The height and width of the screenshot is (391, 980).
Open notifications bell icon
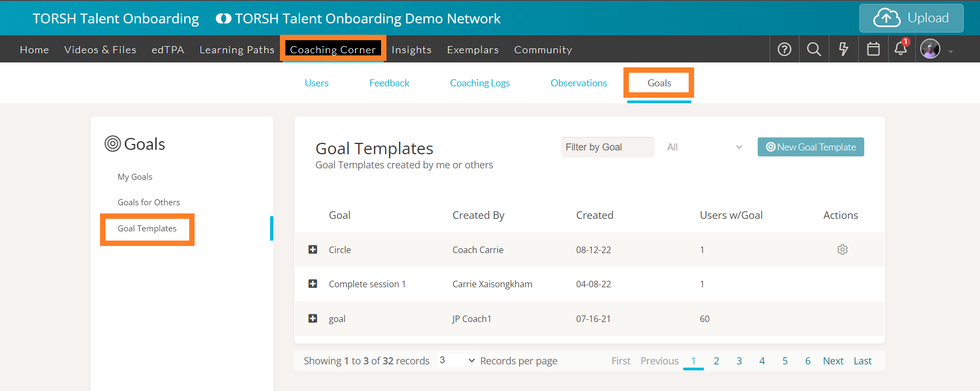[901, 49]
